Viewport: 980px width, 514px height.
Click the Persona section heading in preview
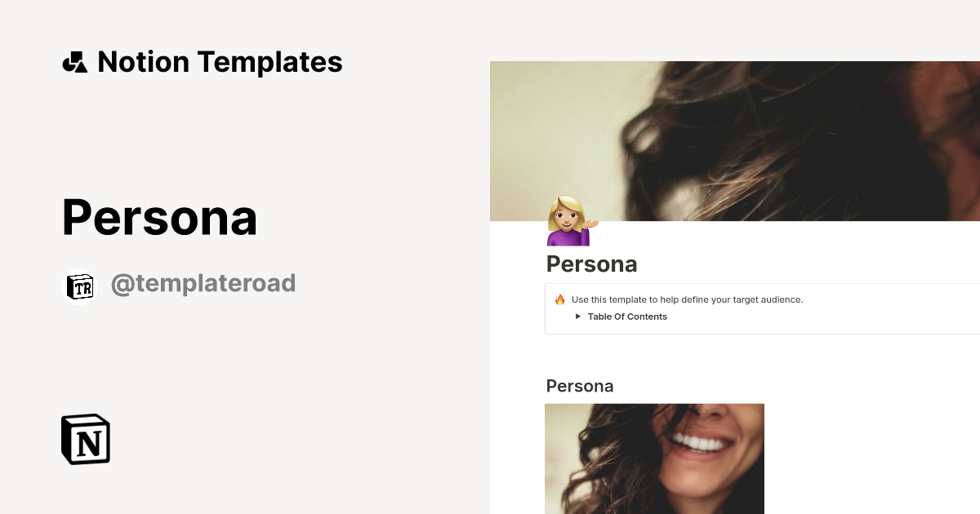coord(580,385)
